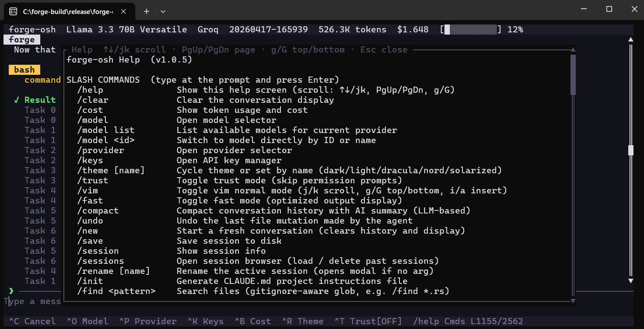The width and height of the screenshot is (644, 329).
Task: Maximize the terminal window
Action: (x=609, y=10)
